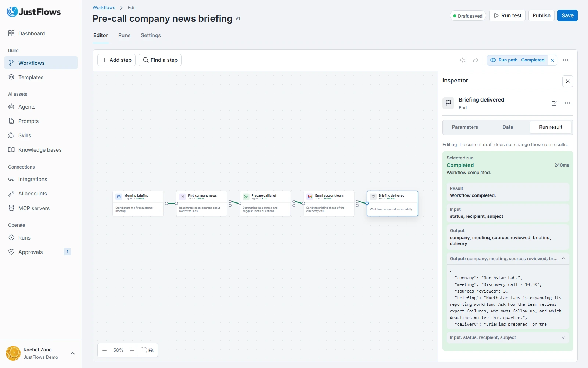Open Approvals page

[x=41, y=252]
